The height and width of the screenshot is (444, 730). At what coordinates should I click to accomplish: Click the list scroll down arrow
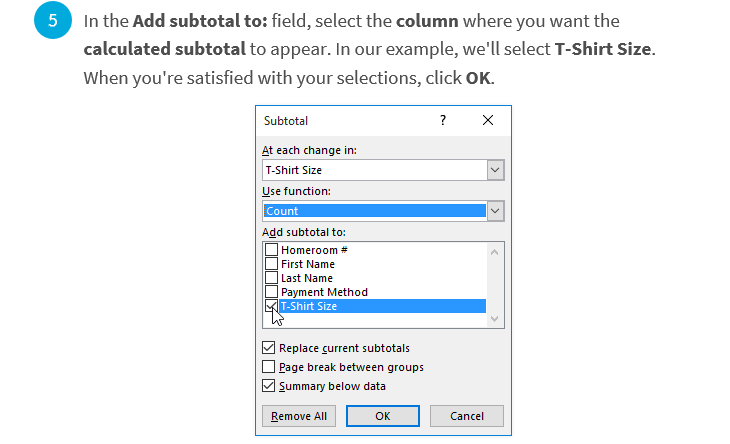(x=495, y=319)
